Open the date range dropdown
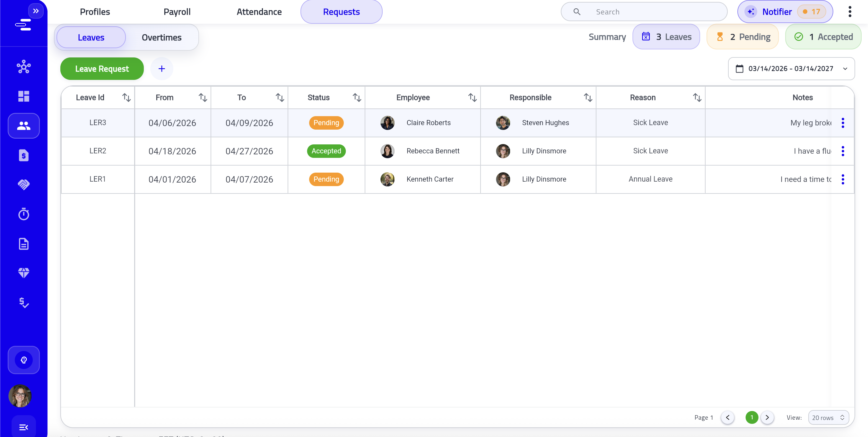The height and width of the screenshot is (437, 868). coord(791,69)
